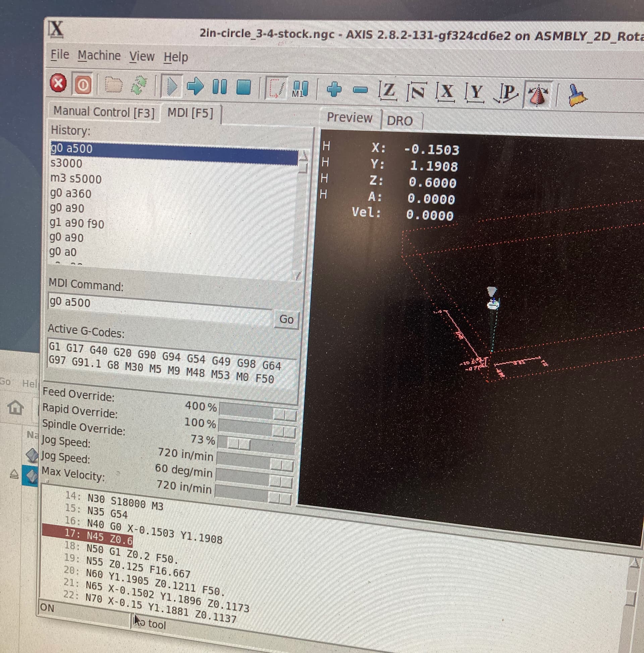644x653 pixels.
Task: Switch to the DRO tab
Action: pyautogui.click(x=400, y=120)
